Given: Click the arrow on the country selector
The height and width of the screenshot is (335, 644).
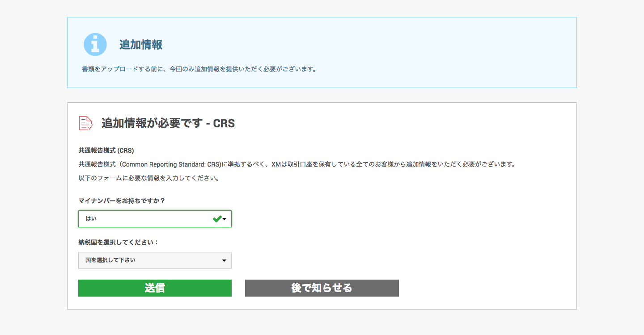Looking at the screenshot, I should click(x=225, y=260).
